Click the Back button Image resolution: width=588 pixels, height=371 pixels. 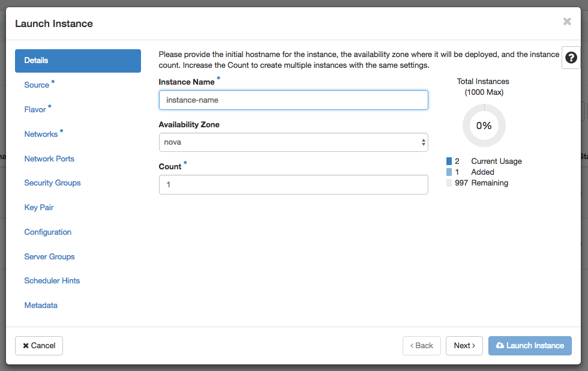pyautogui.click(x=421, y=346)
